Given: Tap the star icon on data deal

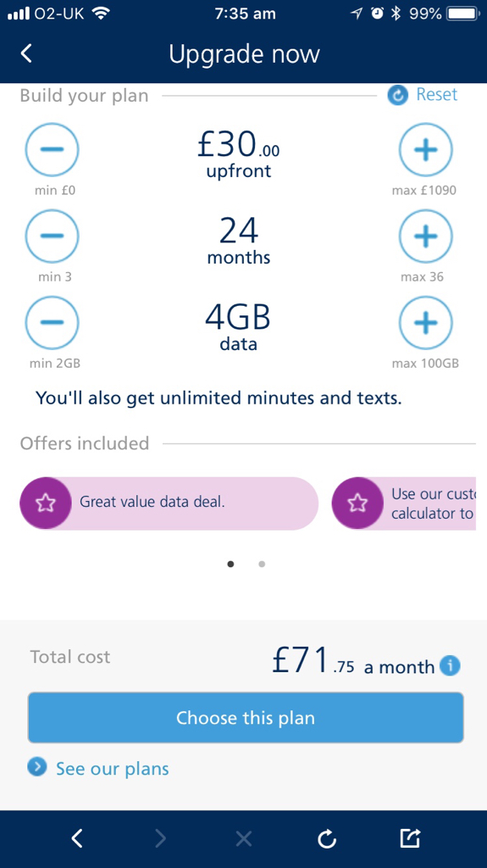Looking at the screenshot, I should pyautogui.click(x=46, y=504).
